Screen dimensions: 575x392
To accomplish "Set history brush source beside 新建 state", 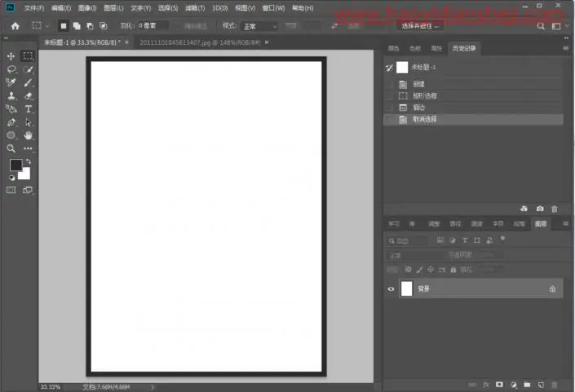I will [x=389, y=84].
